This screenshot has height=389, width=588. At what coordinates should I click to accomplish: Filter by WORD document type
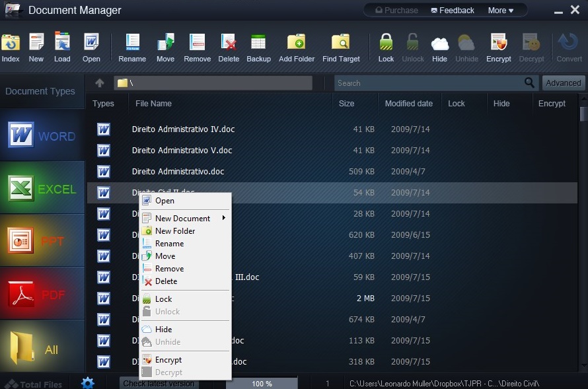click(42, 135)
